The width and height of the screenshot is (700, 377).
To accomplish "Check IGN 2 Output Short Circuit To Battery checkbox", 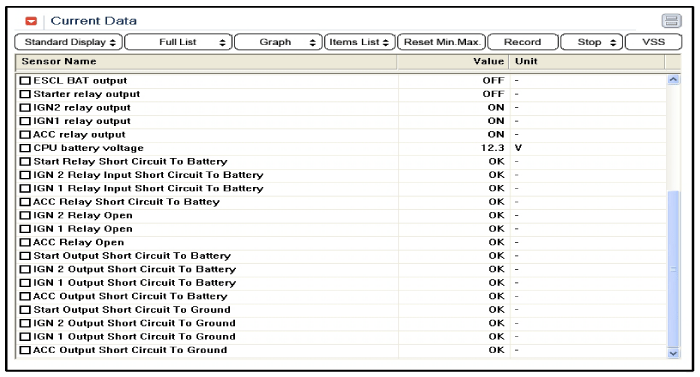I will [x=25, y=269].
